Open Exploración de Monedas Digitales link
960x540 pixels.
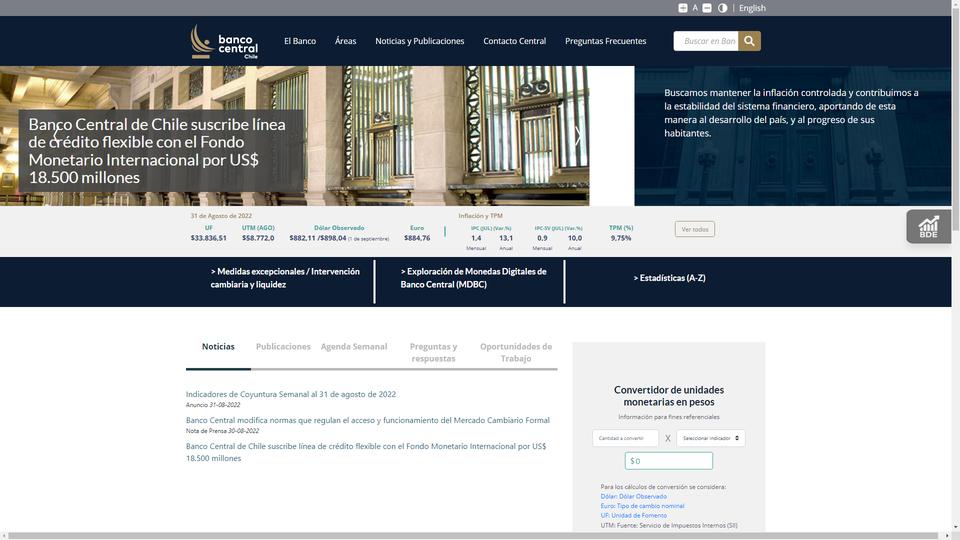coord(473,278)
